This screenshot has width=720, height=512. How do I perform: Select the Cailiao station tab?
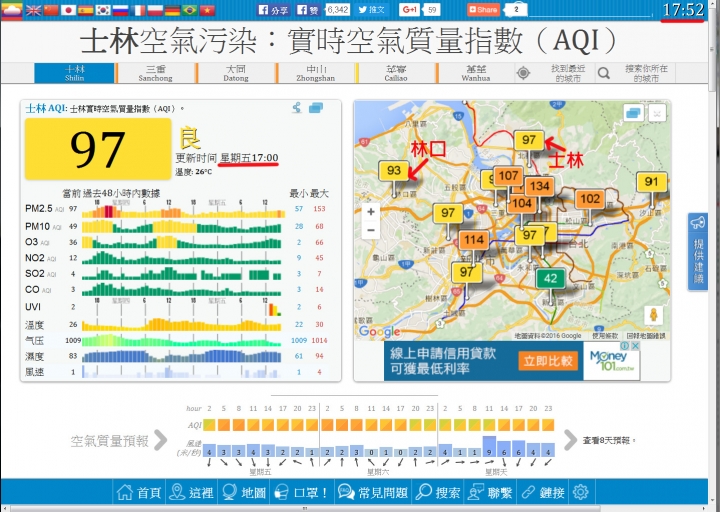click(x=396, y=73)
